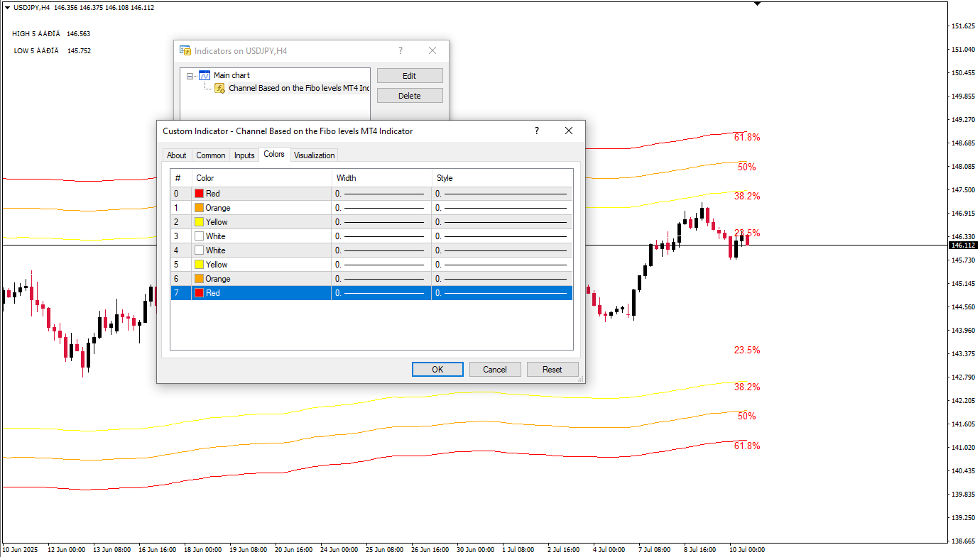Click the help question mark in Custom Indicator dialog
This screenshot has width=980, height=557.
[536, 131]
